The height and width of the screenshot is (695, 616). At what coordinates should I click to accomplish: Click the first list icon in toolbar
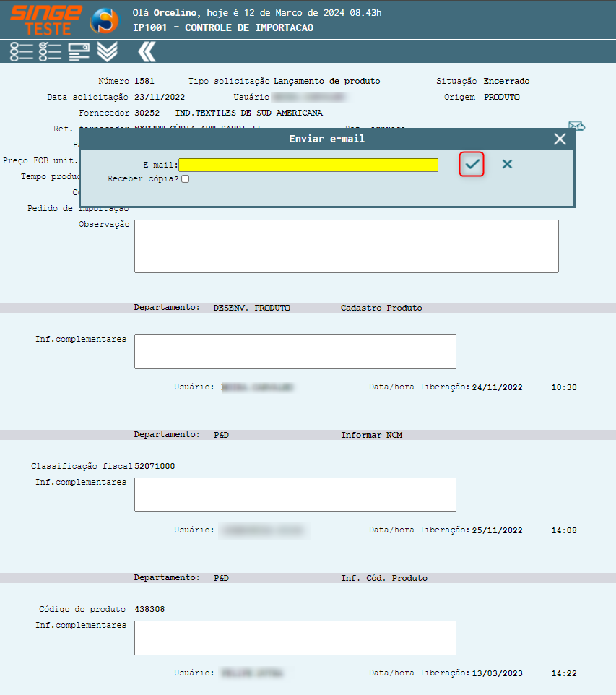click(x=22, y=51)
